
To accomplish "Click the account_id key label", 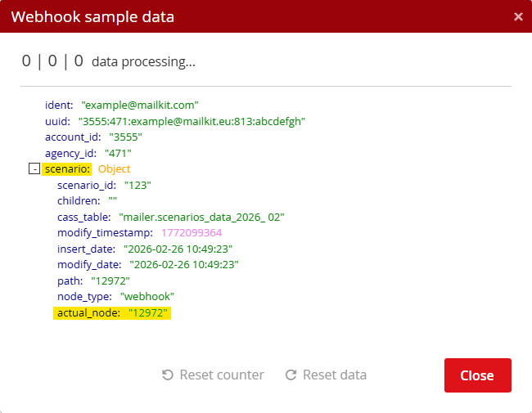I will tap(73, 137).
